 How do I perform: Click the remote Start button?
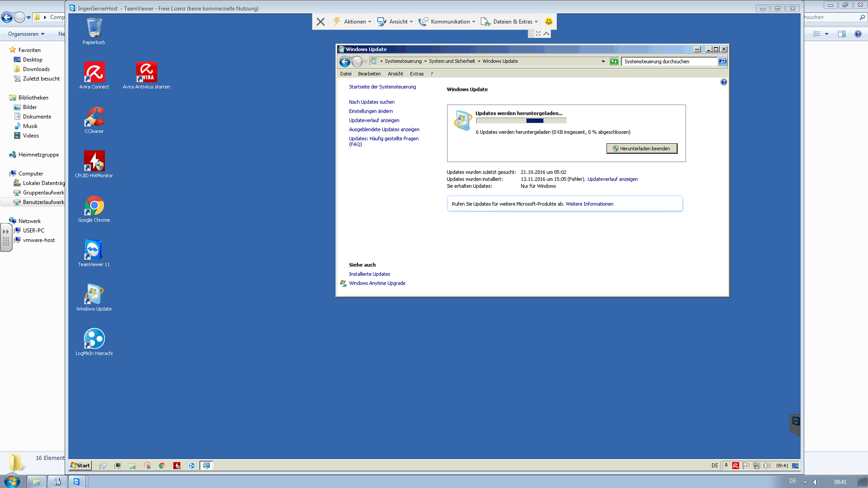coord(81,465)
